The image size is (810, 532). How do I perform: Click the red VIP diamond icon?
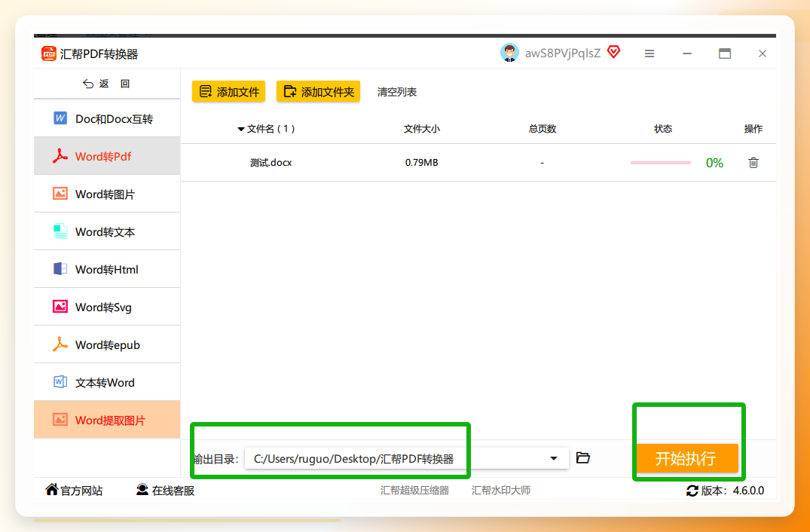coord(613,52)
